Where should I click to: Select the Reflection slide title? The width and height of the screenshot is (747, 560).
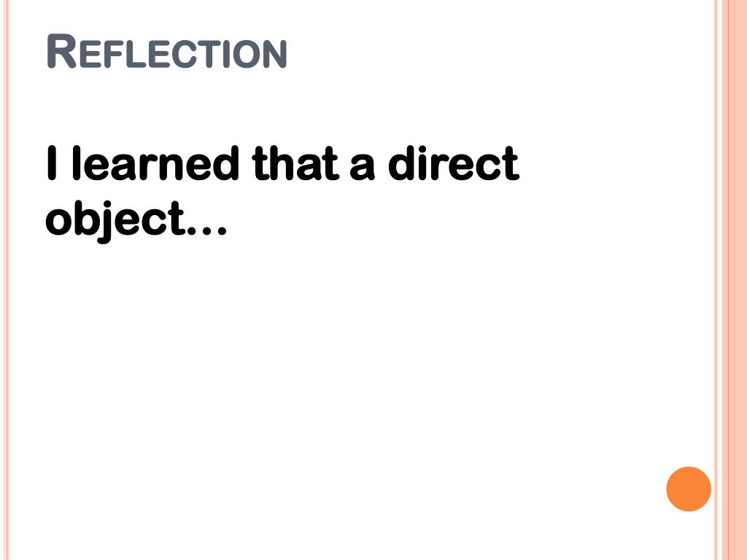167,52
